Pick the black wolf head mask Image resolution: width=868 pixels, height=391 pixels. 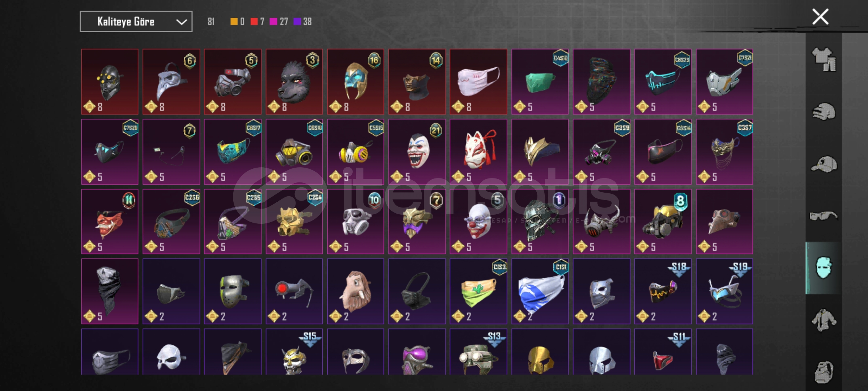point(294,82)
